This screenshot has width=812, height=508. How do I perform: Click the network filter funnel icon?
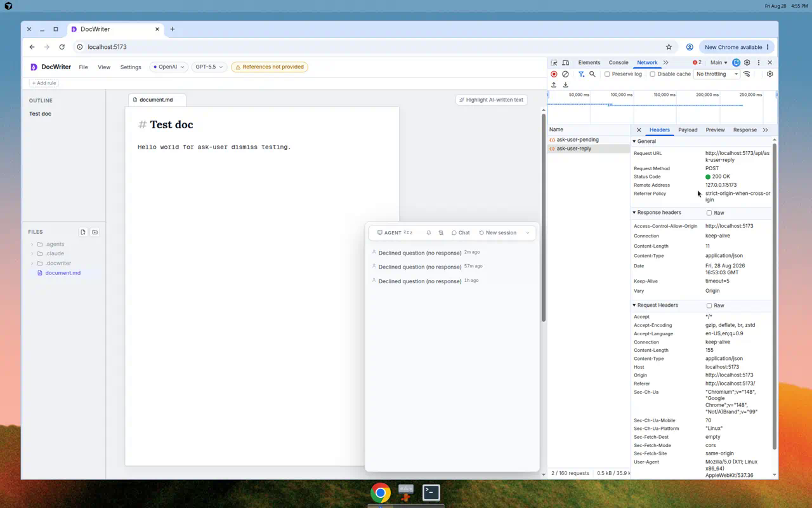[581, 74]
